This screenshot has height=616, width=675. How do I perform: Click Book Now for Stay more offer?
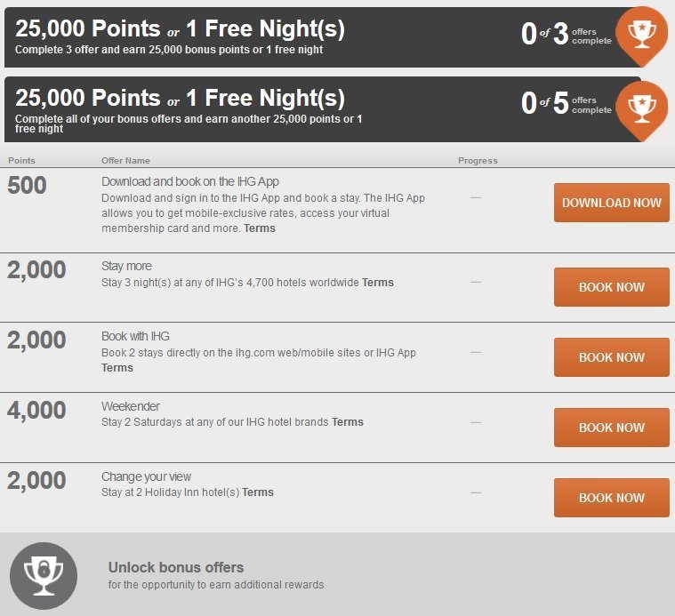coord(611,287)
